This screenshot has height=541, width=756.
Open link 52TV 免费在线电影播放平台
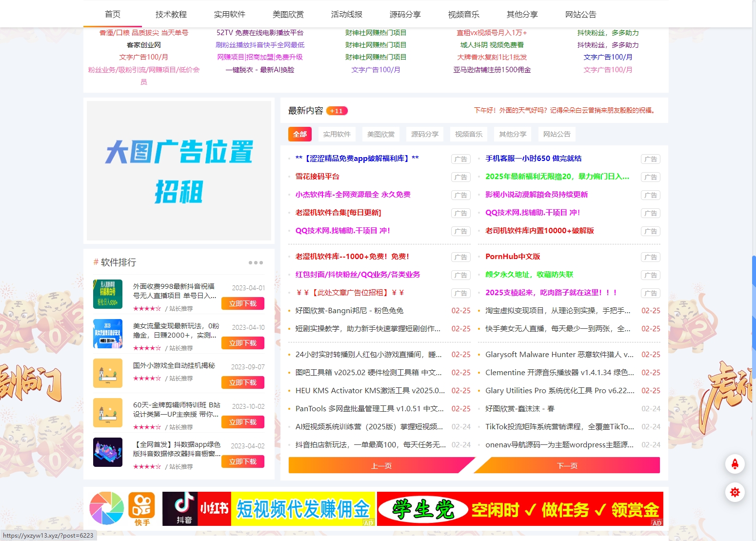point(260,33)
